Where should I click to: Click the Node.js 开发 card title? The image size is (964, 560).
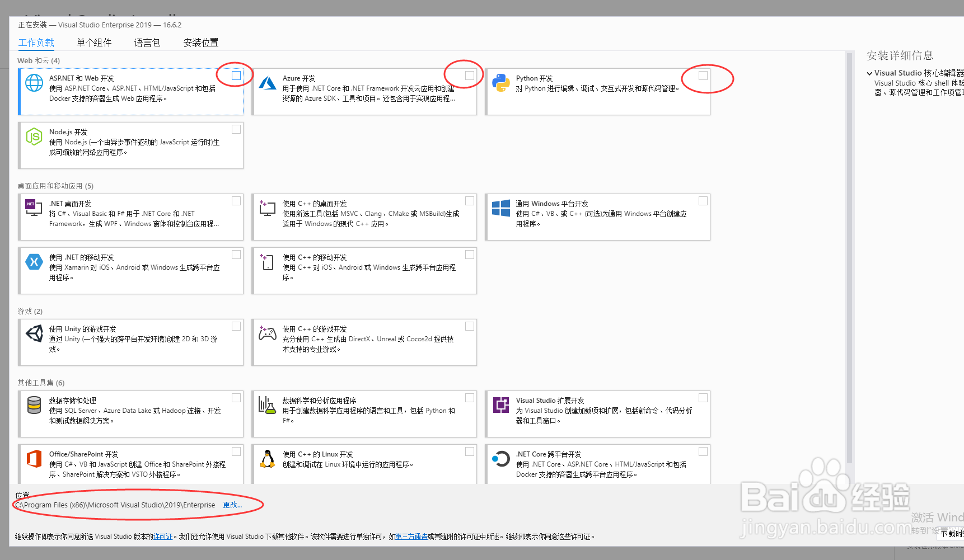pyautogui.click(x=68, y=132)
